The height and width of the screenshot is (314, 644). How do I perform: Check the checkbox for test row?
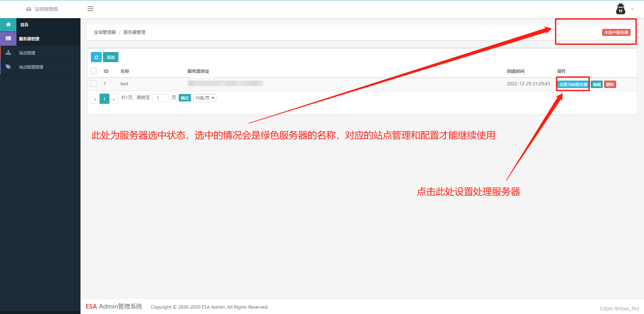pyautogui.click(x=94, y=84)
